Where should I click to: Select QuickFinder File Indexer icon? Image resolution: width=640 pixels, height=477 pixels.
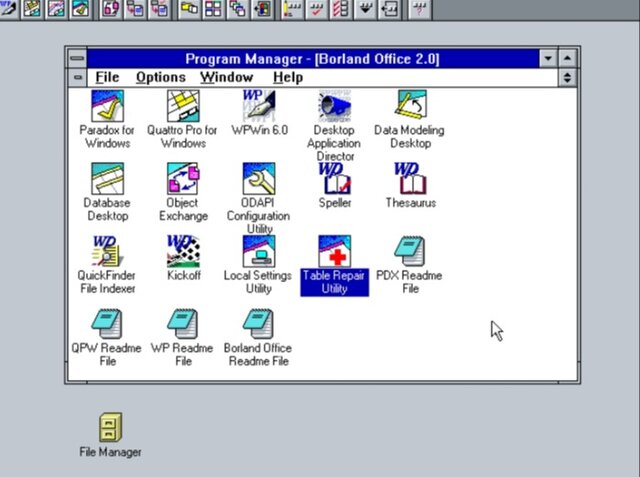107,251
